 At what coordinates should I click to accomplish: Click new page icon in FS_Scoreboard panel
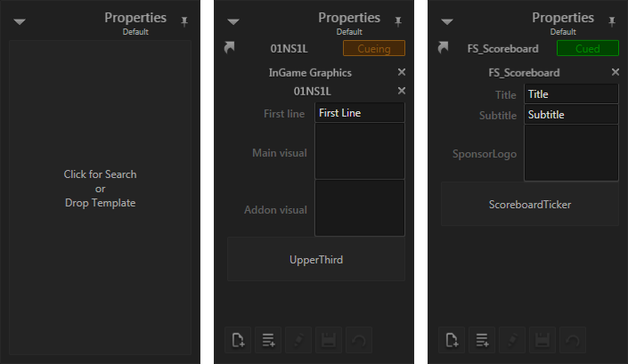pyautogui.click(x=452, y=339)
